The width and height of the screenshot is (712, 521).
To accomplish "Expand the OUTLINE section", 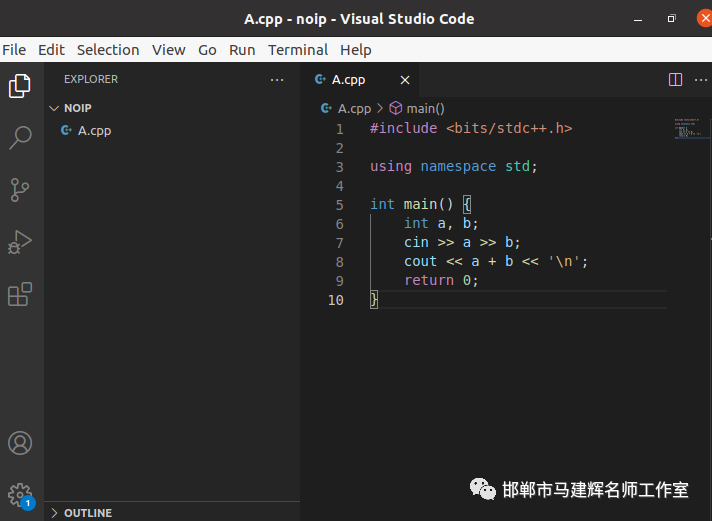I will pos(54,513).
